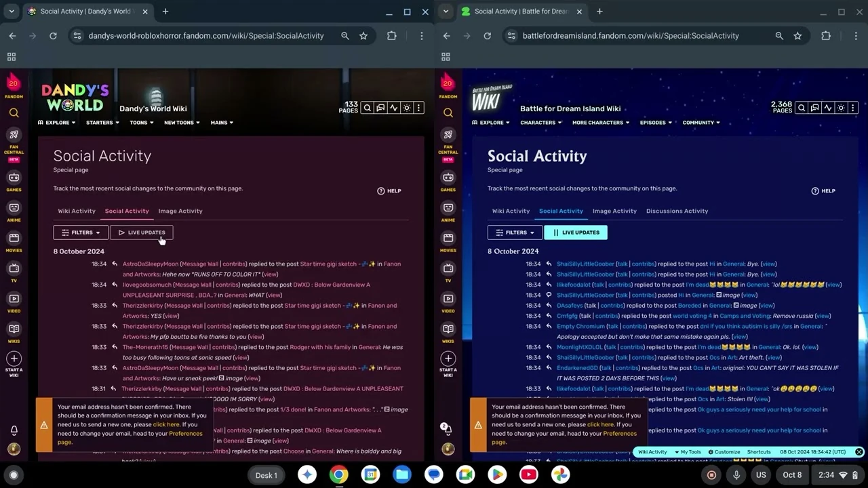Click the Start a Wiki plus icon
The width and height of the screenshot is (868, 488).
[14, 359]
